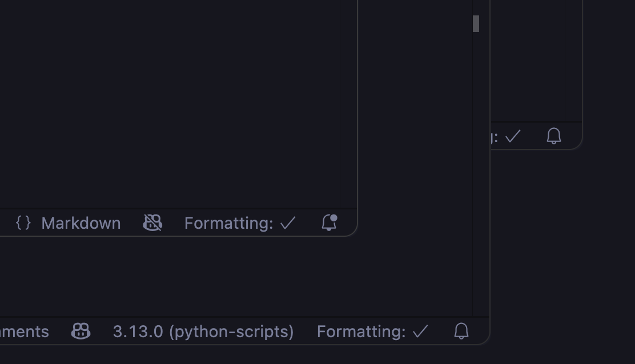The image size is (635, 364).
Task: Click inside the Markdown editor text area
Action: 171,103
